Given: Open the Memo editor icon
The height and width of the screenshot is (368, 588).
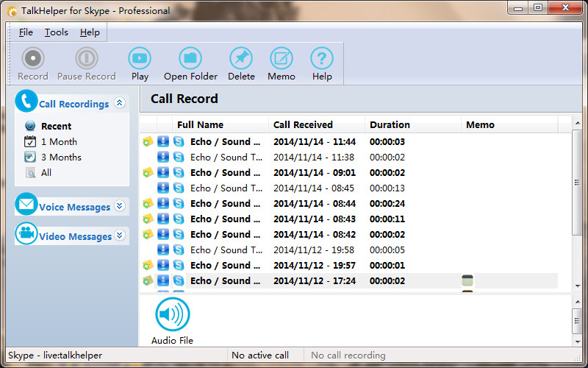Looking at the screenshot, I should pos(282,58).
